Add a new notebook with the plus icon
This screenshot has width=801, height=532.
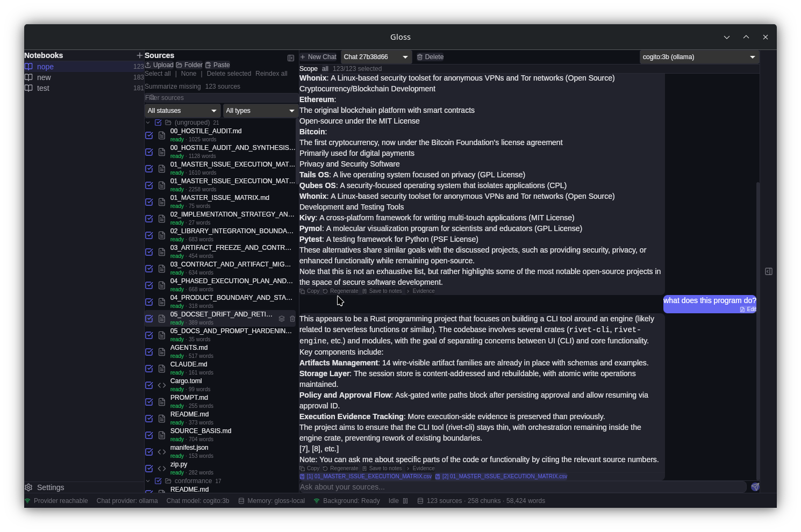[139, 55]
